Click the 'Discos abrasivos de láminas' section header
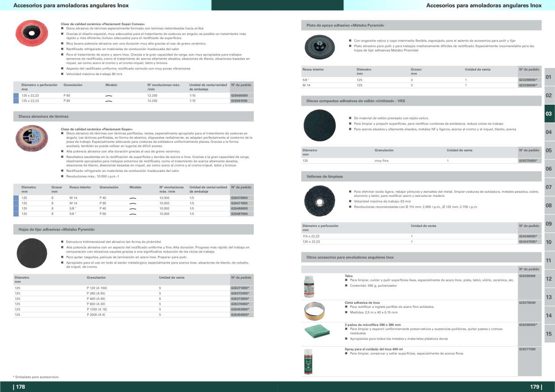 coord(133,116)
